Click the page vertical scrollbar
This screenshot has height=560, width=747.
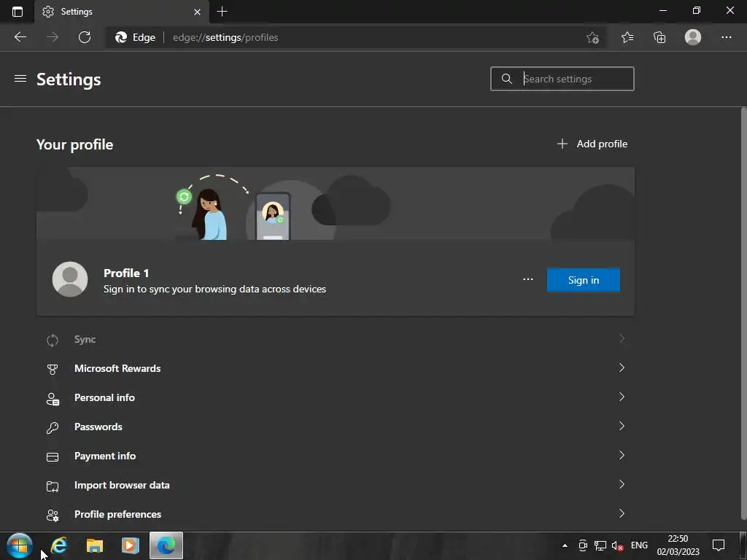click(743, 314)
